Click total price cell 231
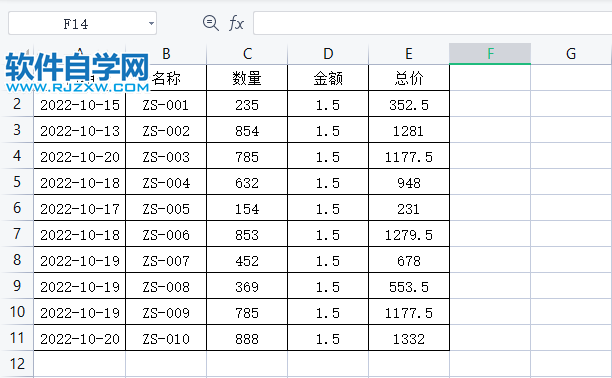Screen dimensions: 612x378 coord(409,209)
